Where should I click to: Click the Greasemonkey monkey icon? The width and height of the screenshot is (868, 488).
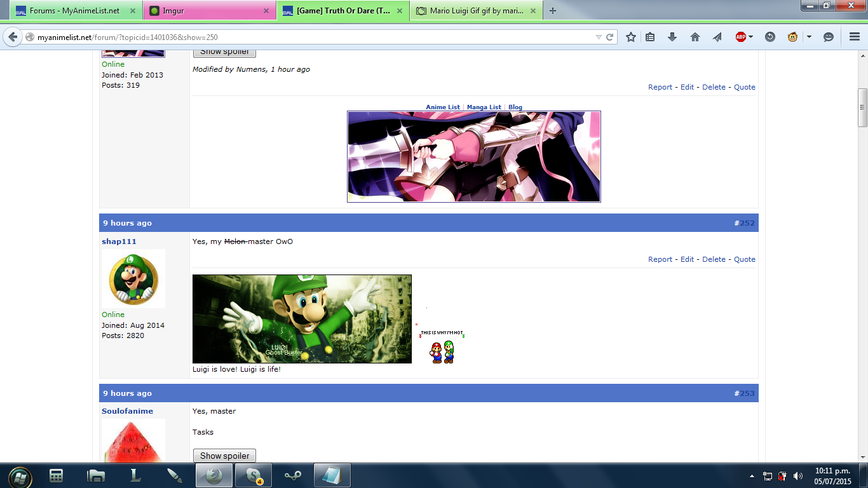tap(792, 37)
